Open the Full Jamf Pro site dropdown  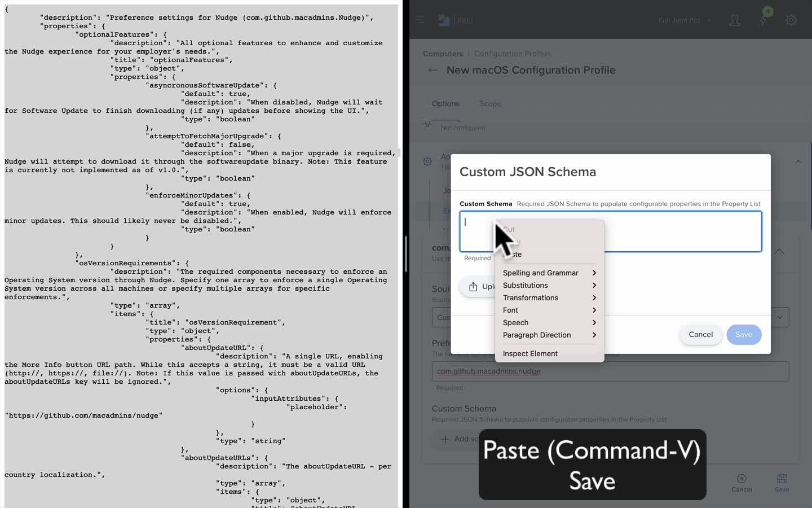685,20
